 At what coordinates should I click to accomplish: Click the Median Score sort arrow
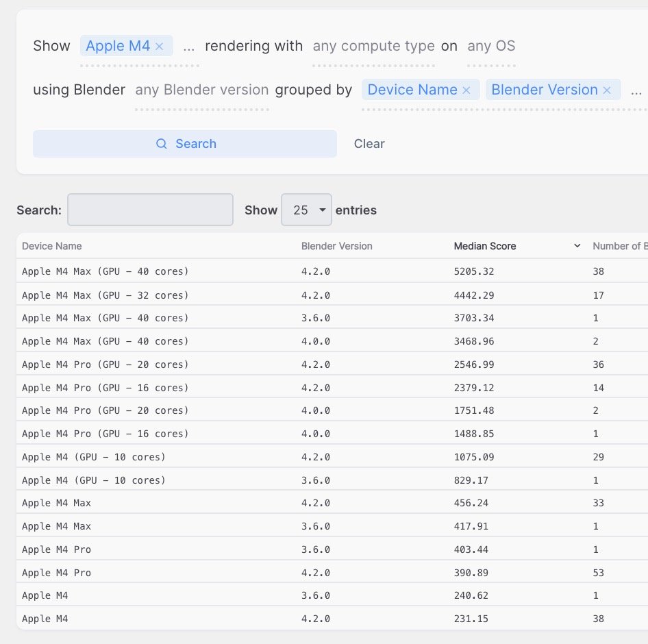577,246
